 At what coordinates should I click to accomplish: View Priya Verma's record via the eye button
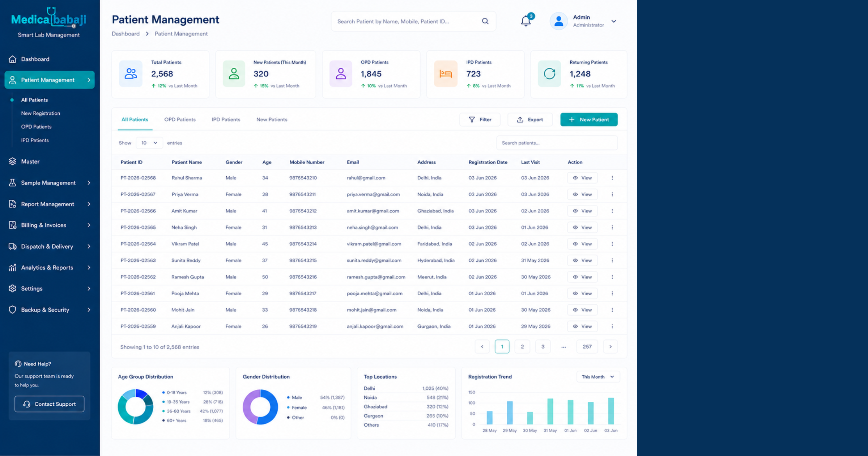[582, 194]
